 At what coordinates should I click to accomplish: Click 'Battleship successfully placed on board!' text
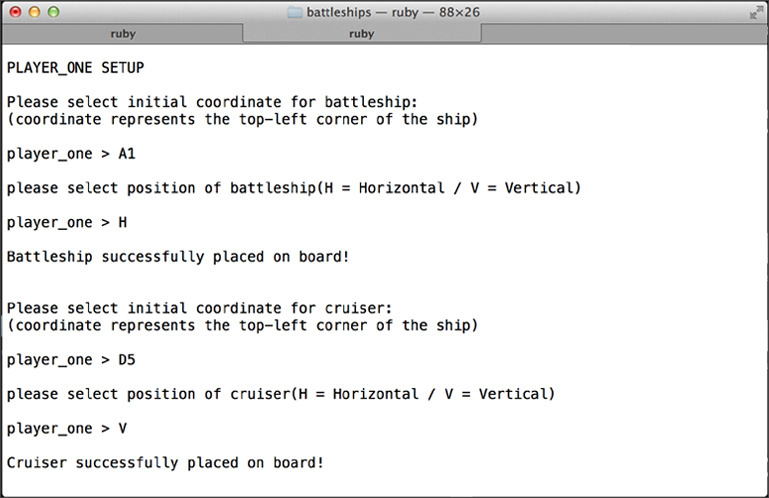(178, 257)
